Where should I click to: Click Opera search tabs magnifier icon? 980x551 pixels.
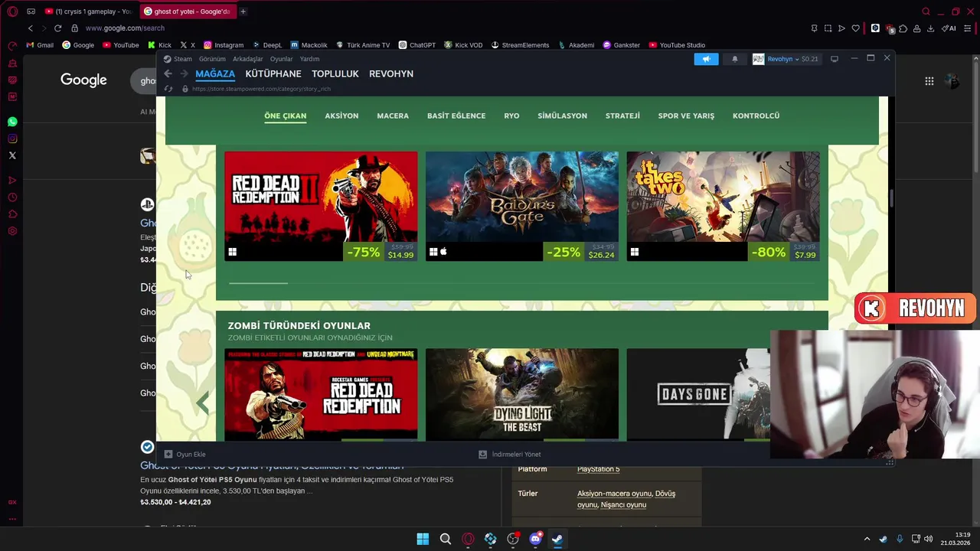[926, 11]
